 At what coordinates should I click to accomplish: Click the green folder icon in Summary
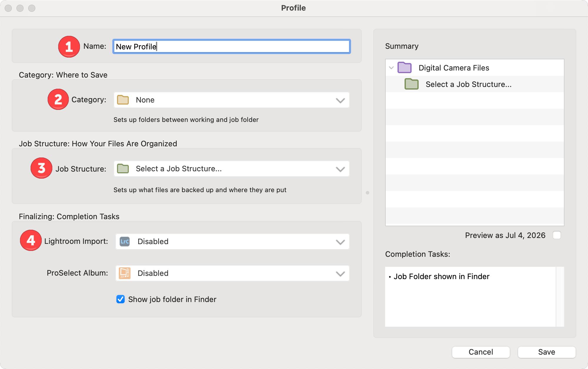pyautogui.click(x=411, y=84)
